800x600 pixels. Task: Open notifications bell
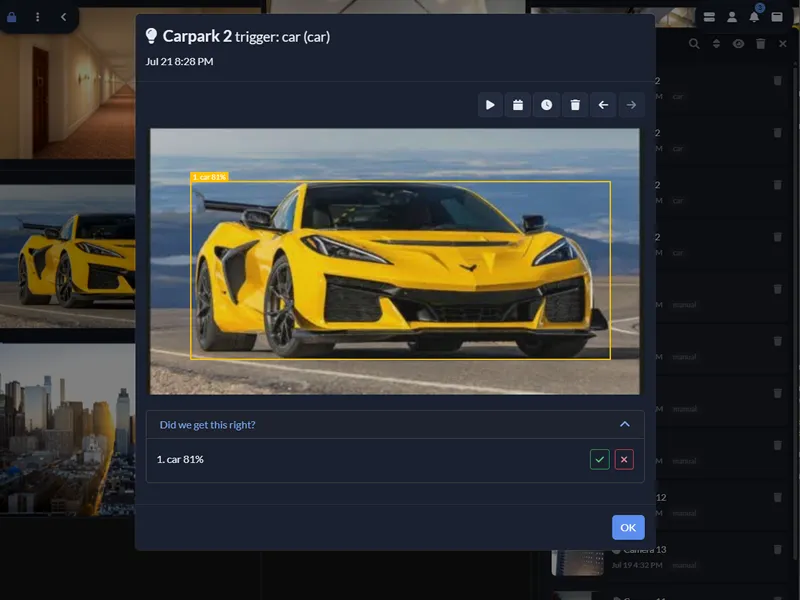754,17
